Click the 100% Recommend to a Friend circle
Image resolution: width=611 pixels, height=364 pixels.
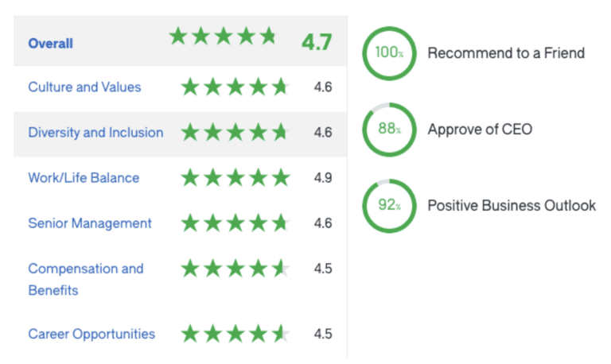pos(389,53)
